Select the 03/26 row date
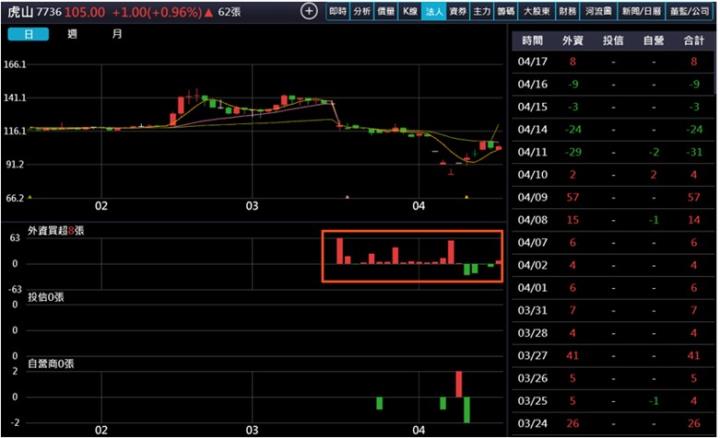Viewport: 720px width, 438px height. [533, 378]
